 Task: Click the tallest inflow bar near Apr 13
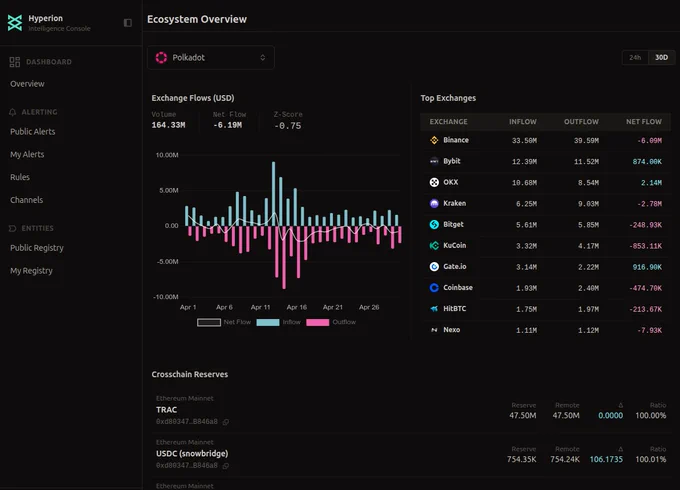(x=273, y=194)
